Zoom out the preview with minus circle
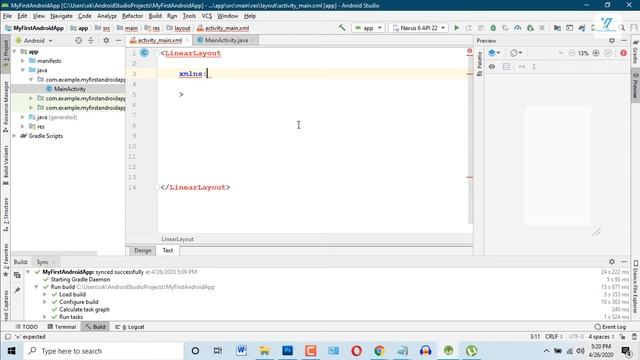Image resolution: width=640 pixels, height=360 pixels. tap(572, 53)
